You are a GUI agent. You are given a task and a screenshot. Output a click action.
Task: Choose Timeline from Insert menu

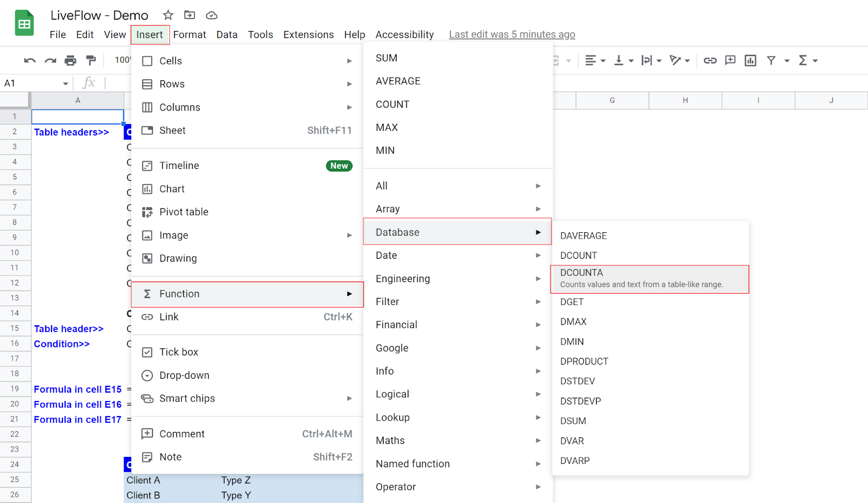[247, 165]
